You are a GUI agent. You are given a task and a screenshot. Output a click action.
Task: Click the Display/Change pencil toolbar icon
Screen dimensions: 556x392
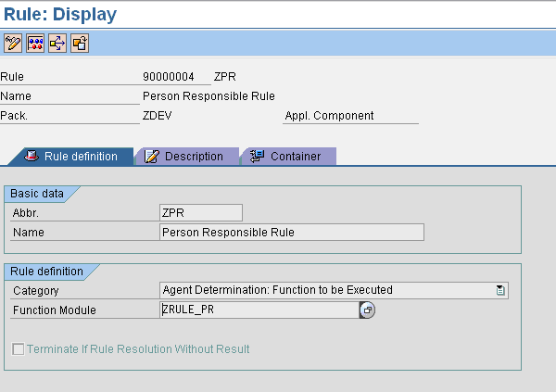13,43
